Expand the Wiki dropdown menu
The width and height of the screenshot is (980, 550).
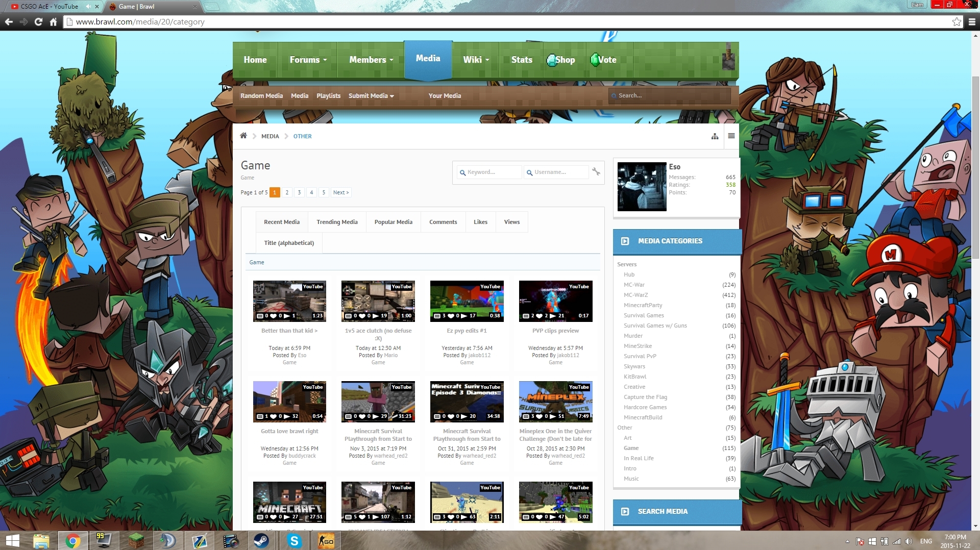point(476,60)
